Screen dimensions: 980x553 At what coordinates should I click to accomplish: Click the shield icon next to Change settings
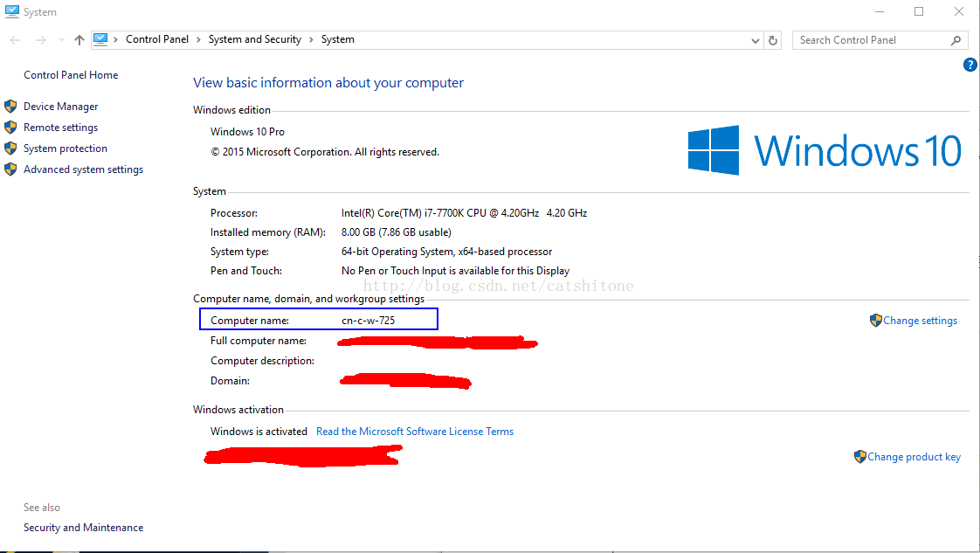coord(876,321)
